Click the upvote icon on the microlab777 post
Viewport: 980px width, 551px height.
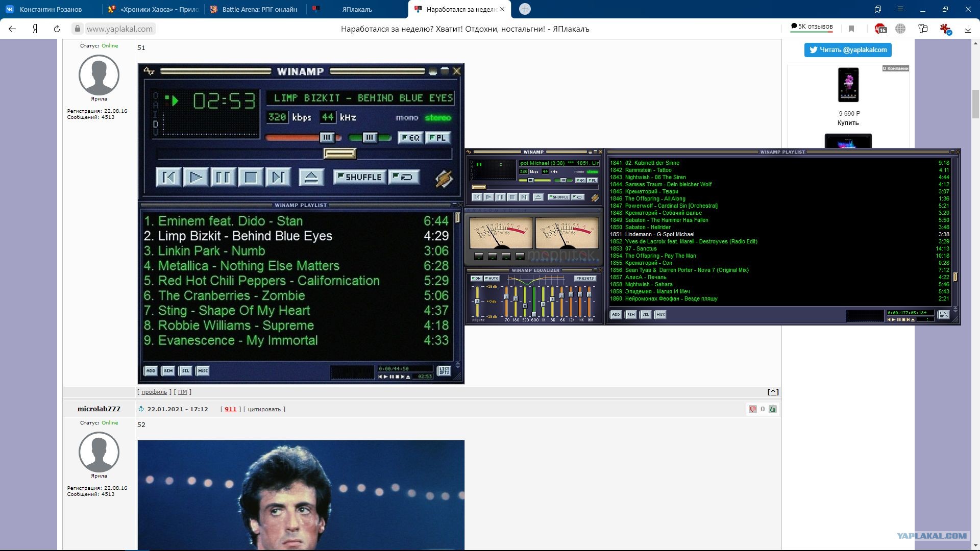(773, 409)
